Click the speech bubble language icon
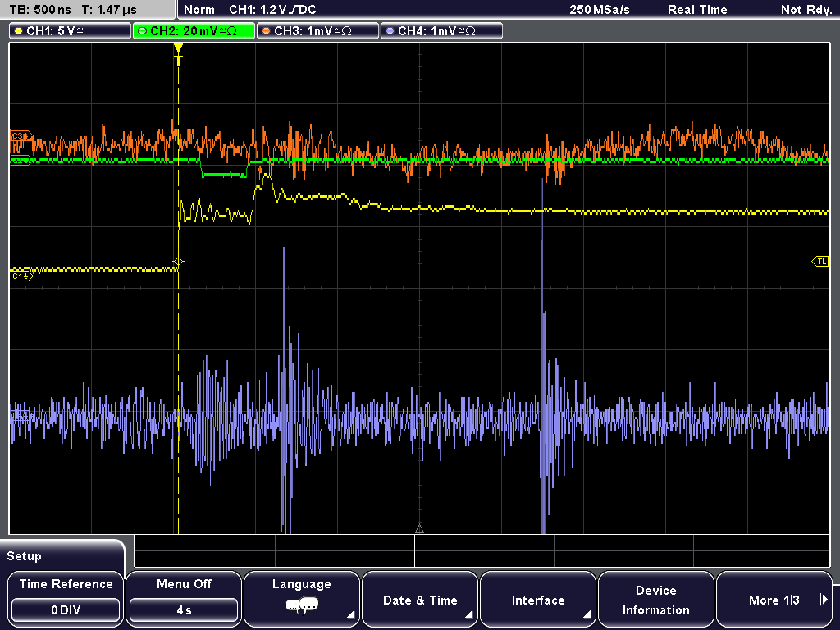Screen dimensions: 840x630 tap(302, 606)
